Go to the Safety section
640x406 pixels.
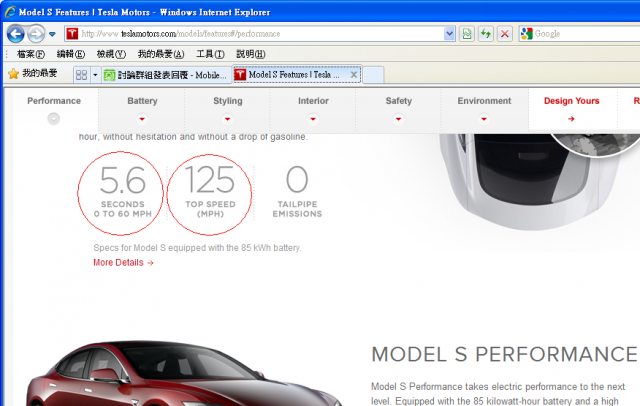pyautogui.click(x=399, y=101)
